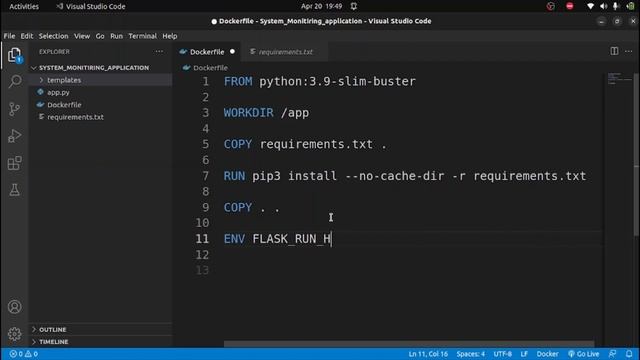Open the clock calendar Apr 20 19:49
640x360 pixels.
[322, 6]
